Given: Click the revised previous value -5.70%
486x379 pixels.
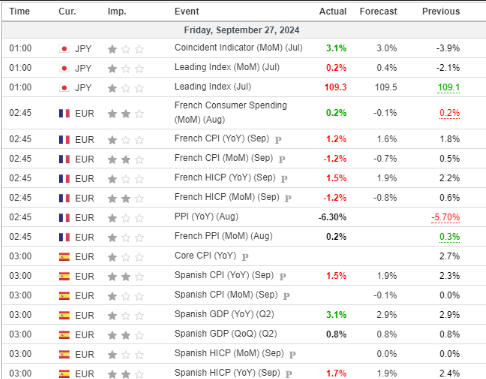Looking at the screenshot, I should pyautogui.click(x=445, y=217).
